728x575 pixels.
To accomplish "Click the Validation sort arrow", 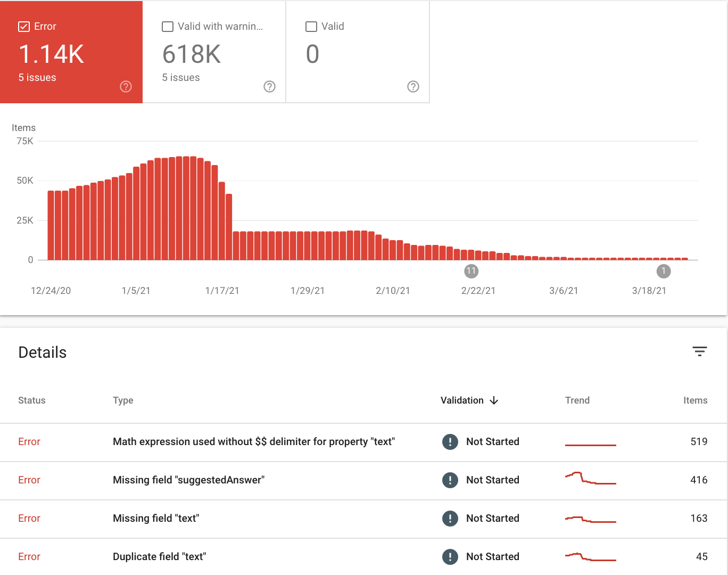I will (x=494, y=400).
